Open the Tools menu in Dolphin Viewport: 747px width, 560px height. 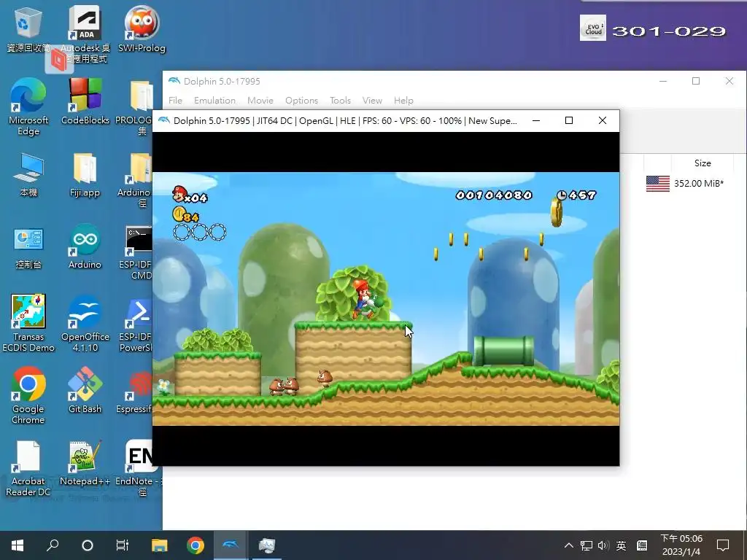coord(340,101)
